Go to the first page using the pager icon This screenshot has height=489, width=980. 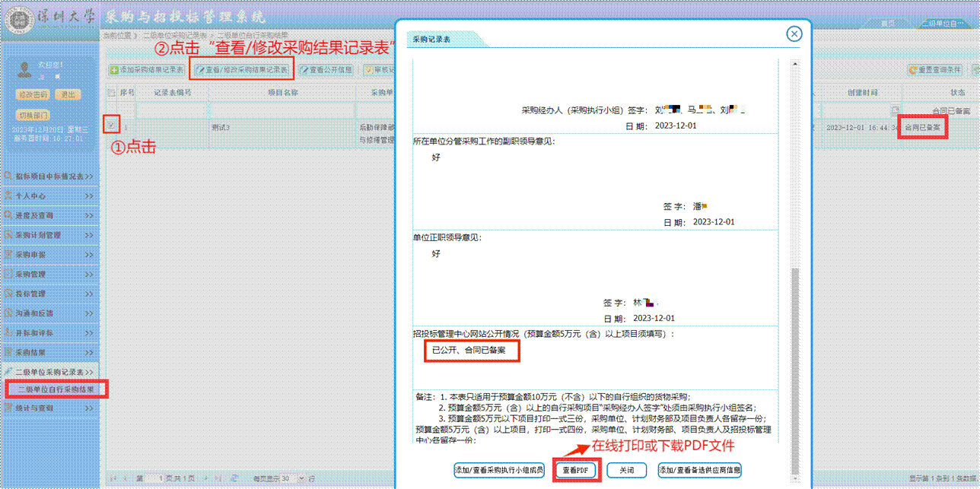point(113,478)
